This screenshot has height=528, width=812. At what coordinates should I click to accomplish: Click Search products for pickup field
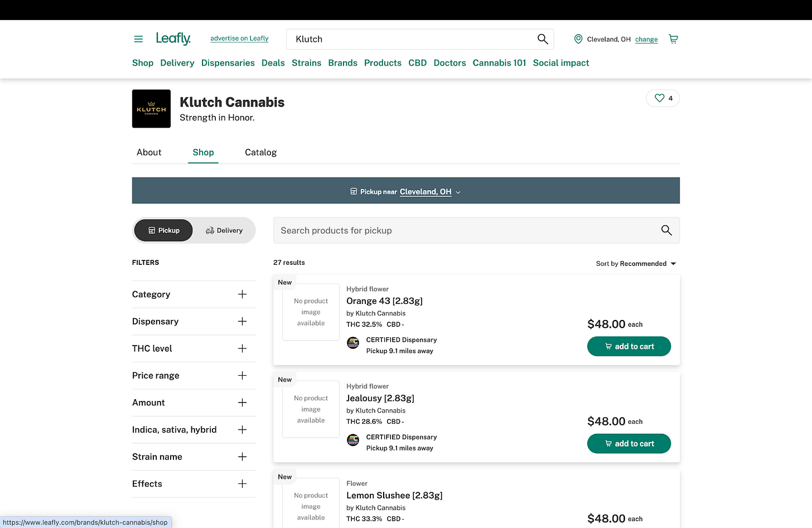[x=476, y=230]
